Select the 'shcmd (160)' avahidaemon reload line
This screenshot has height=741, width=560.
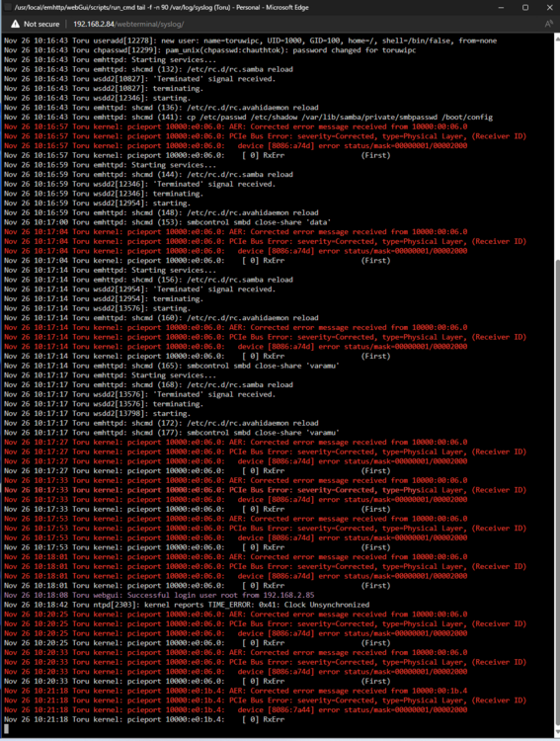click(161, 318)
